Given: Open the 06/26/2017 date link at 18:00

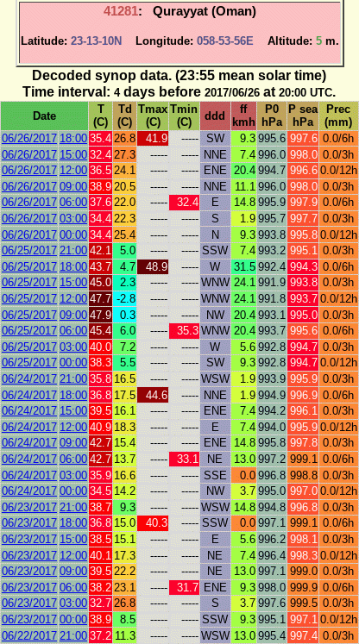Looking at the screenshot, I should (x=29, y=139).
